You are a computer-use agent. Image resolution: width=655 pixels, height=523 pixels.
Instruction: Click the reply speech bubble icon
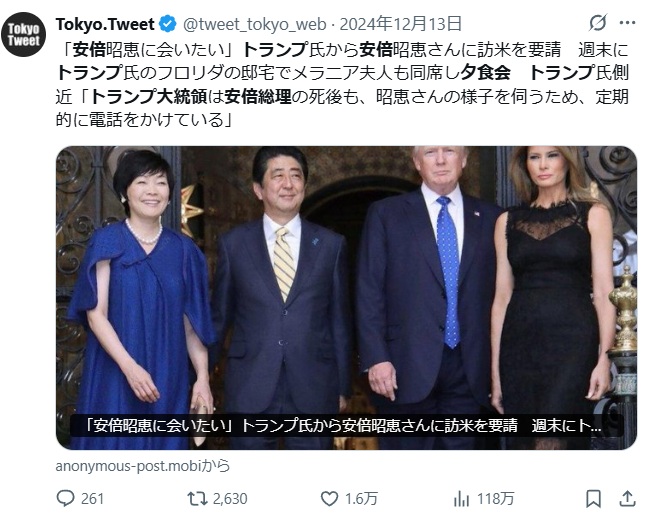pos(67,498)
